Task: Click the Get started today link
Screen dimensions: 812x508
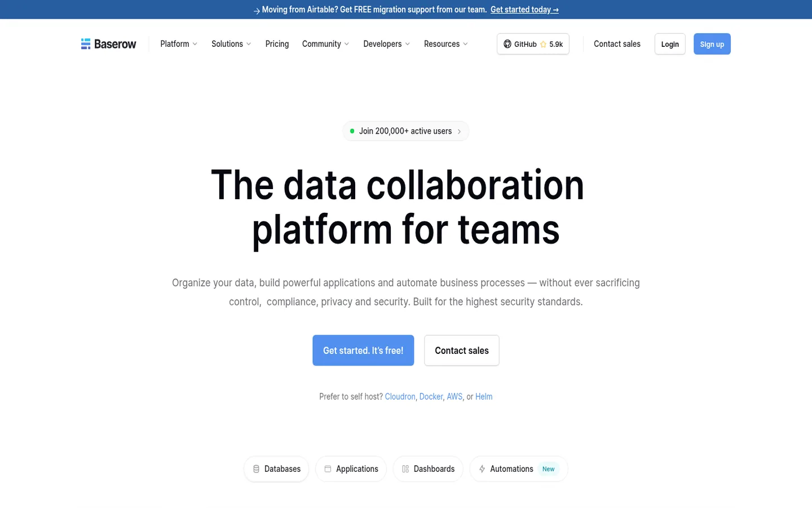Action: [x=524, y=10]
